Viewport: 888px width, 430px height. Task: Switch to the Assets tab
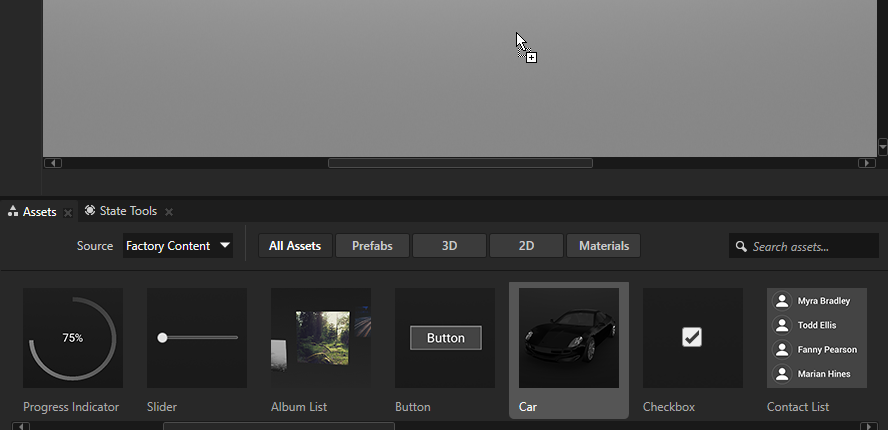tap(38, 212)
